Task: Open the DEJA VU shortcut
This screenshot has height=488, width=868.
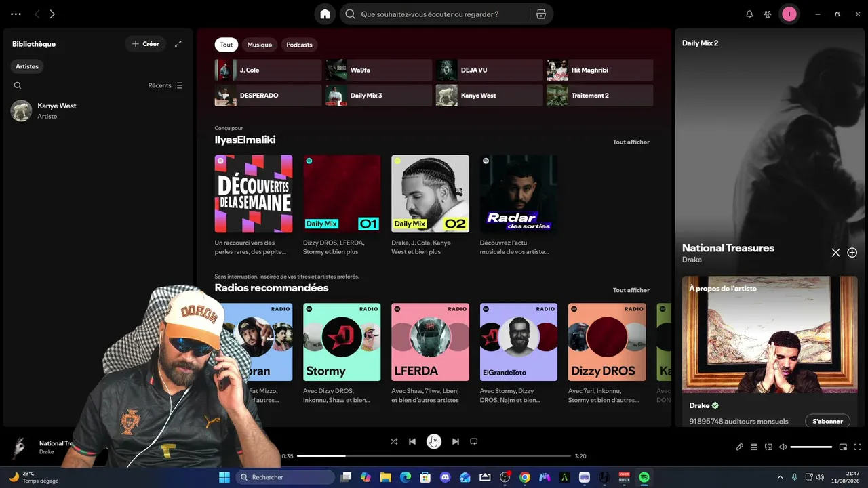Action: click(x=489, y=70)
